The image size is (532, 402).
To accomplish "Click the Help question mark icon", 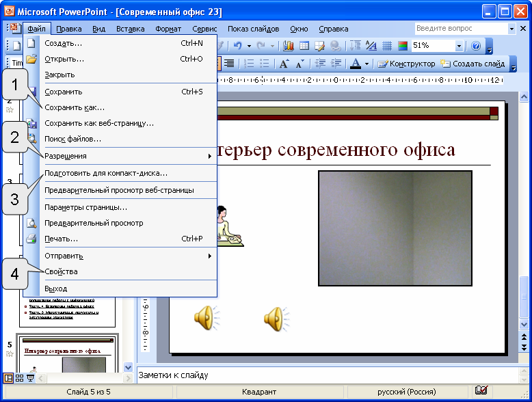I will pos(476,45).
